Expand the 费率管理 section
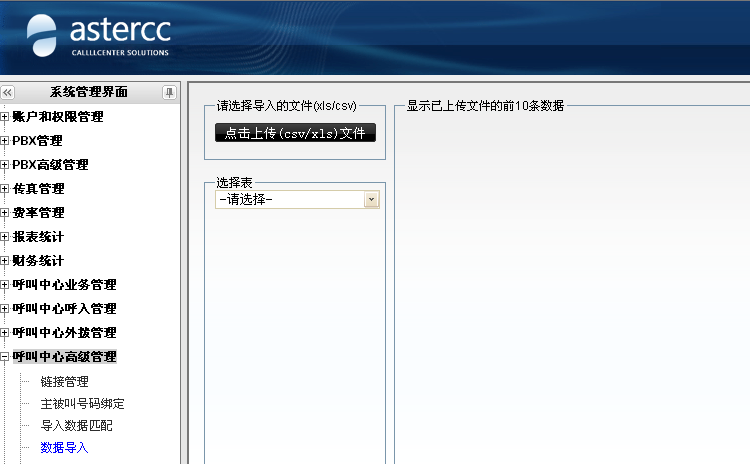Image resolution: width=750 pixels, height=464 pixels. 5,213
